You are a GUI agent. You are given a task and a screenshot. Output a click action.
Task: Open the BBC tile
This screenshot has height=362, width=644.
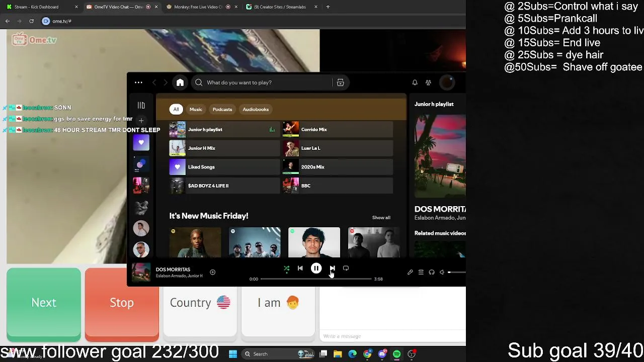point(338,186)
